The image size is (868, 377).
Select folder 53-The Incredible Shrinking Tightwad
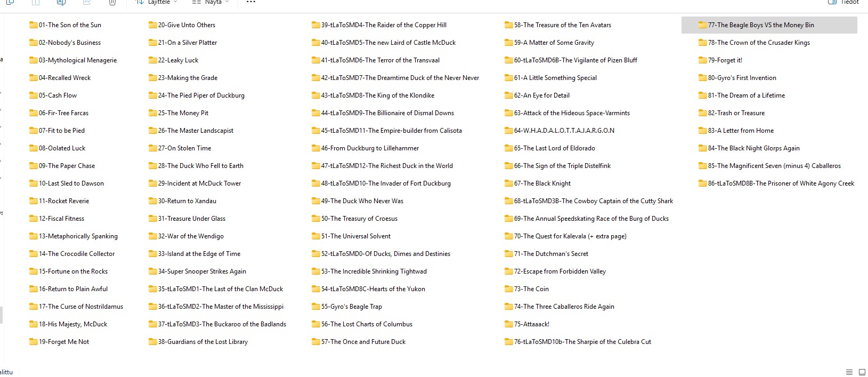pos(369,271)
